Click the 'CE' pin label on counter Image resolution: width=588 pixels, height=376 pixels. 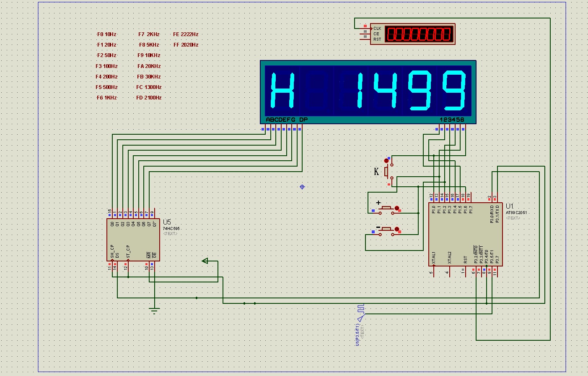click(376, 34)
